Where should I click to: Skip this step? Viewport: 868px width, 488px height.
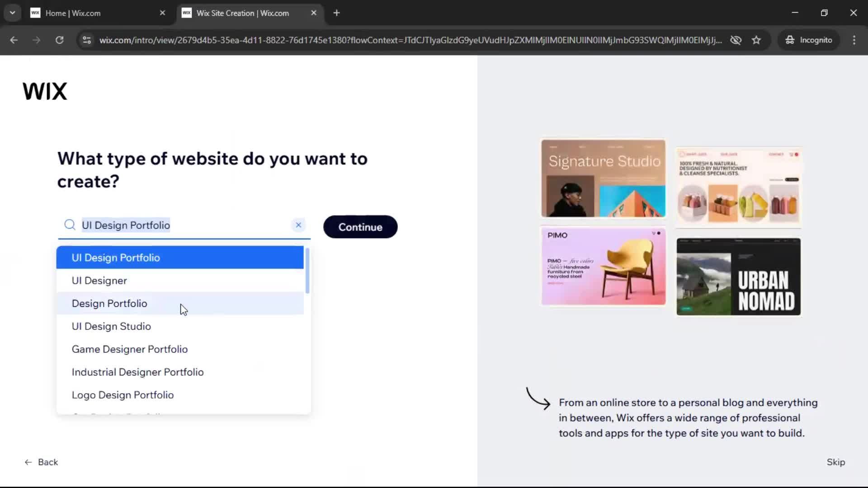(x=835, y=462)
